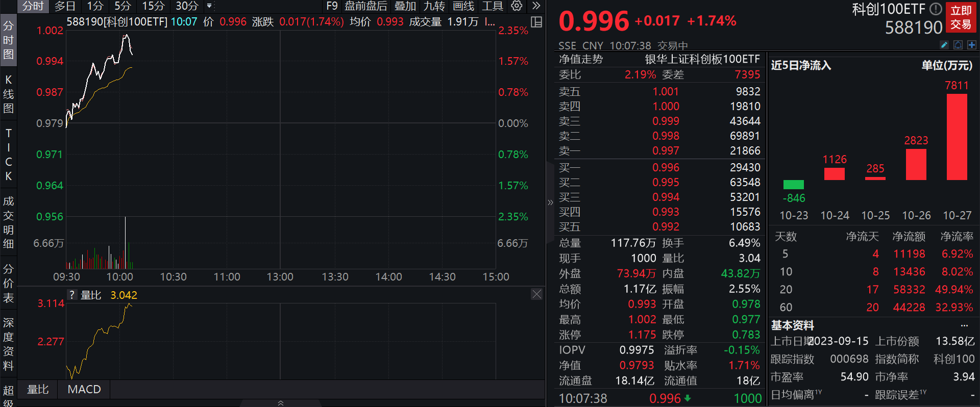Click 买五 price 0.992
This screenshot has height=407, width=980.
tap(666, 227)
